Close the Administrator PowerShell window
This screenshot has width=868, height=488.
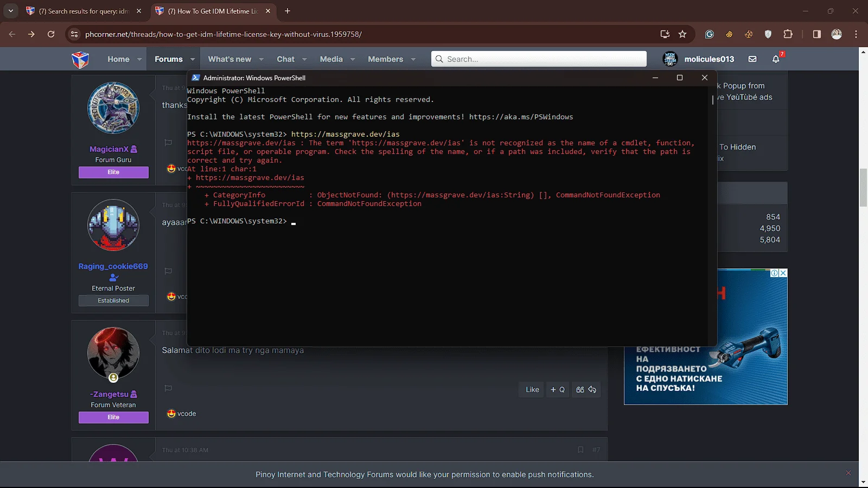[705, 78]
